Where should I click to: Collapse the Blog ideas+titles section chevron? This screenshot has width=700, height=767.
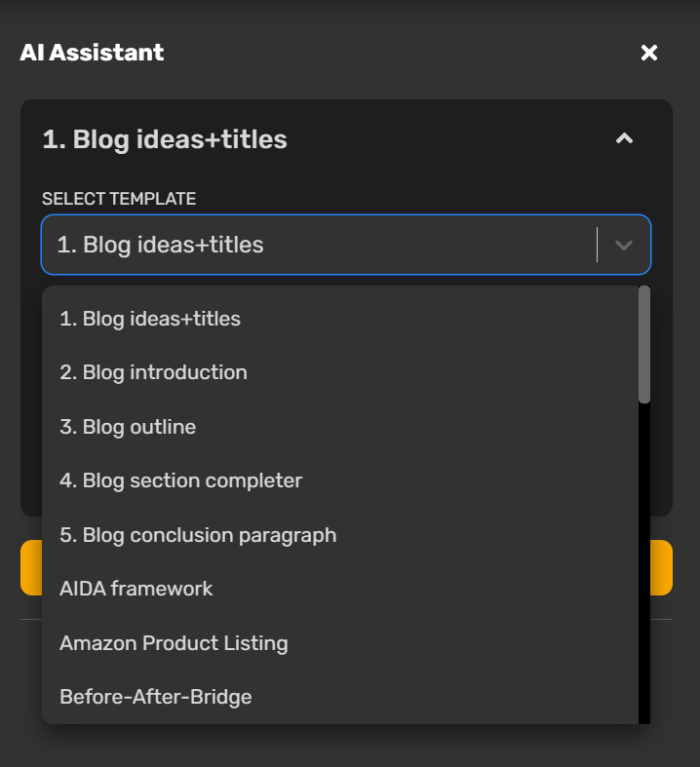pyautogui.click(x=624, y=139)
